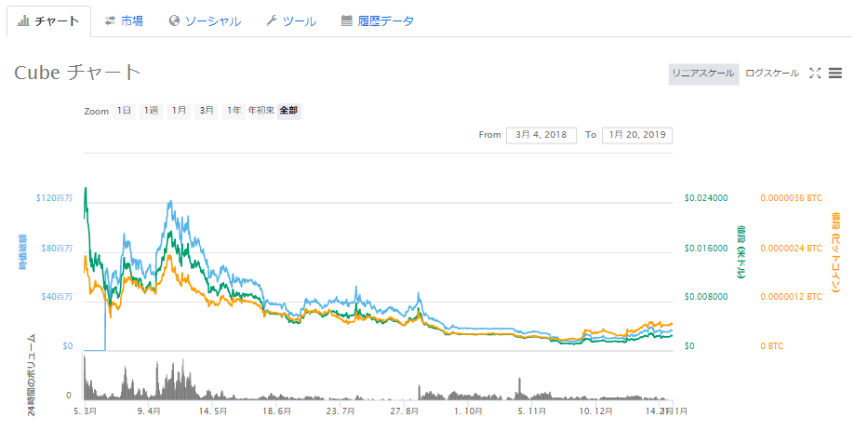
Task: Click the globe icon for ソーシャル
Action: (174, 20)
